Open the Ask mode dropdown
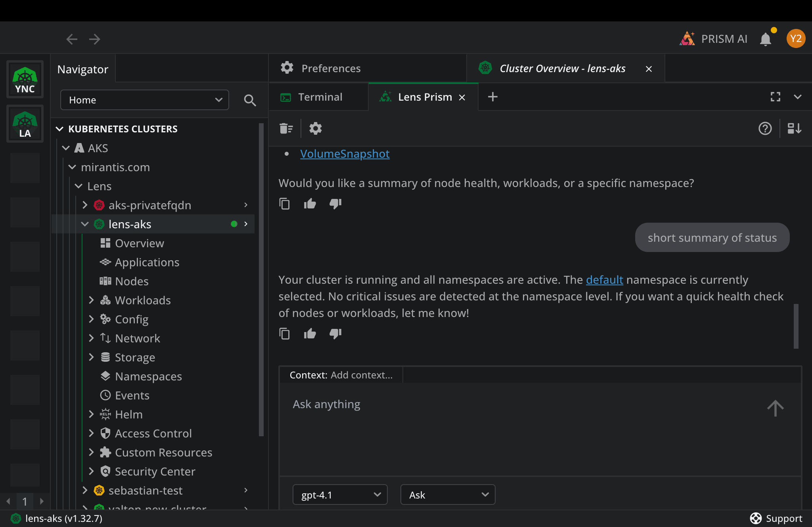Viewport: 812px width, 527px height. coord(448,495)
